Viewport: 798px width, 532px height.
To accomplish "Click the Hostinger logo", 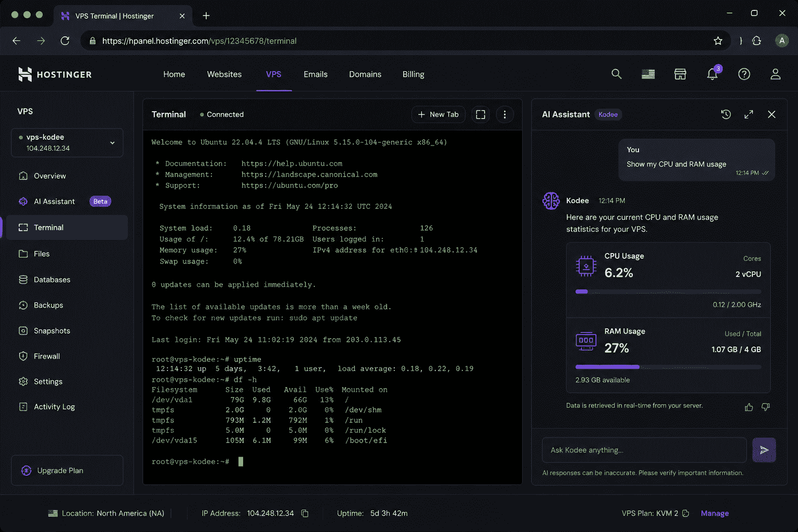I will [x=55, y=74].
